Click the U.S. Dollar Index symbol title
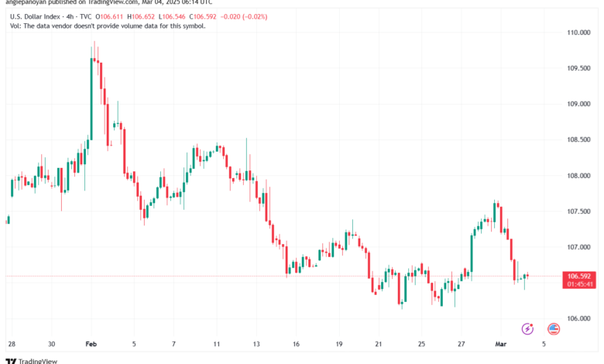 pyautogui.click(x=35, y=16)
